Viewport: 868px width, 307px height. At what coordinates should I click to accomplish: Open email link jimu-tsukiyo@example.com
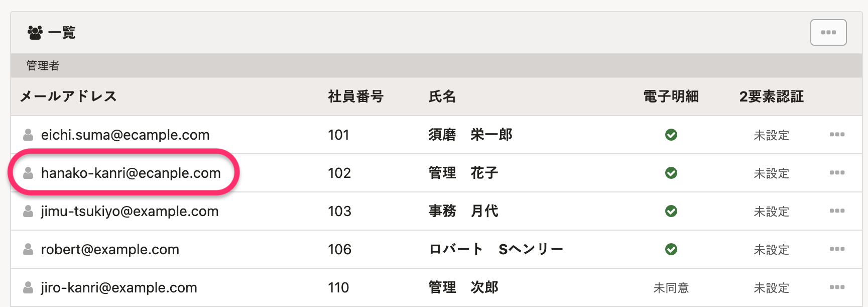coord(130,211)
